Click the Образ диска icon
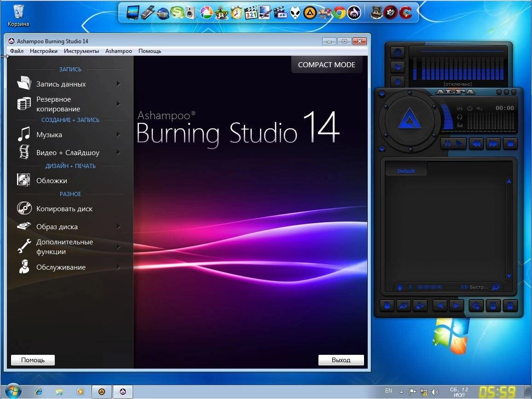The height and width of the screenshot is (399, 532). pos(24,226)
